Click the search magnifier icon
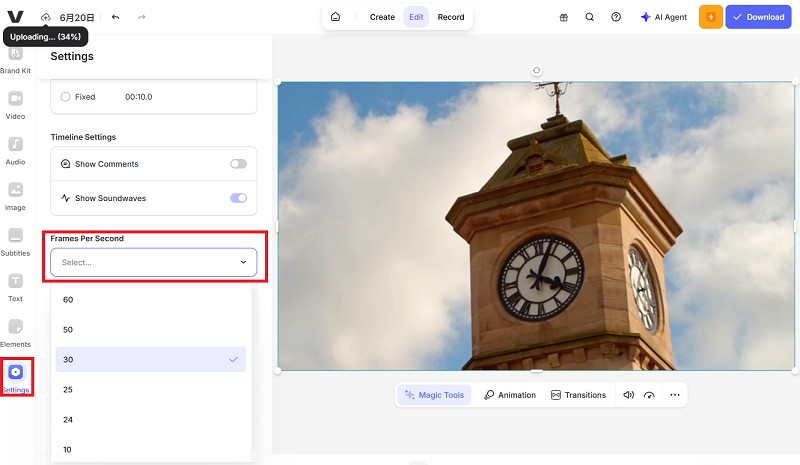Screen dimensions: 800x465 (x=589, y=17)
